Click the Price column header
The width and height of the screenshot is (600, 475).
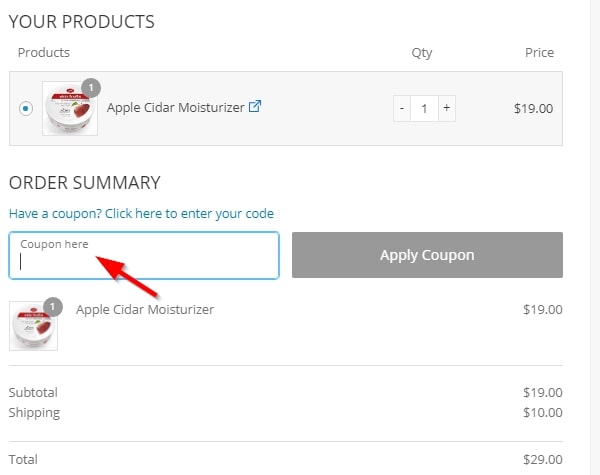coord(539,52)
